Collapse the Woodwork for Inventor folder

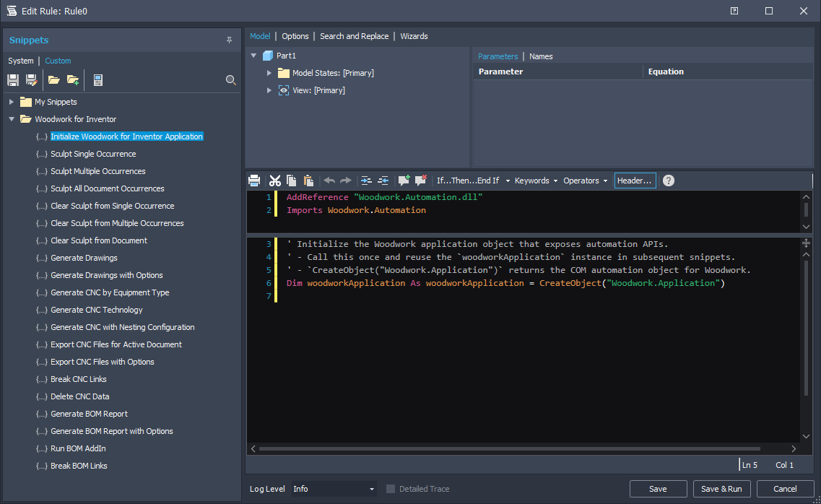pyautogui.click(x=12, y=119)
